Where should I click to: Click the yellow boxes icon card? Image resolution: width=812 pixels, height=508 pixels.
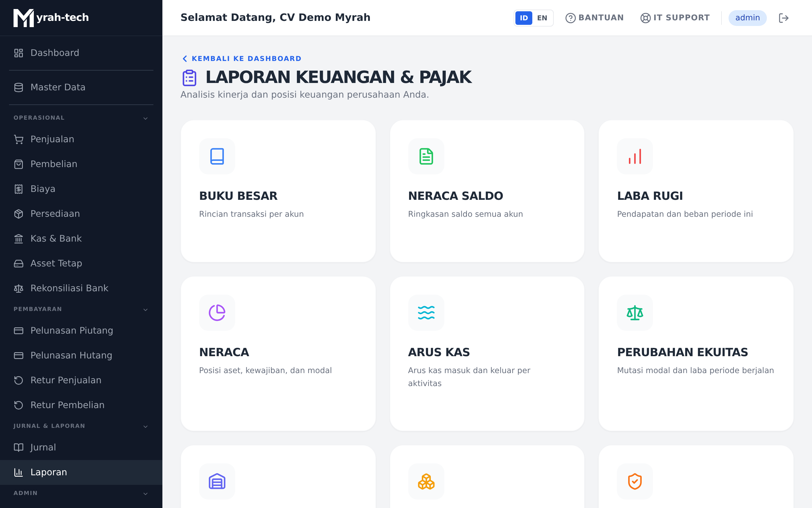(487, 477)
